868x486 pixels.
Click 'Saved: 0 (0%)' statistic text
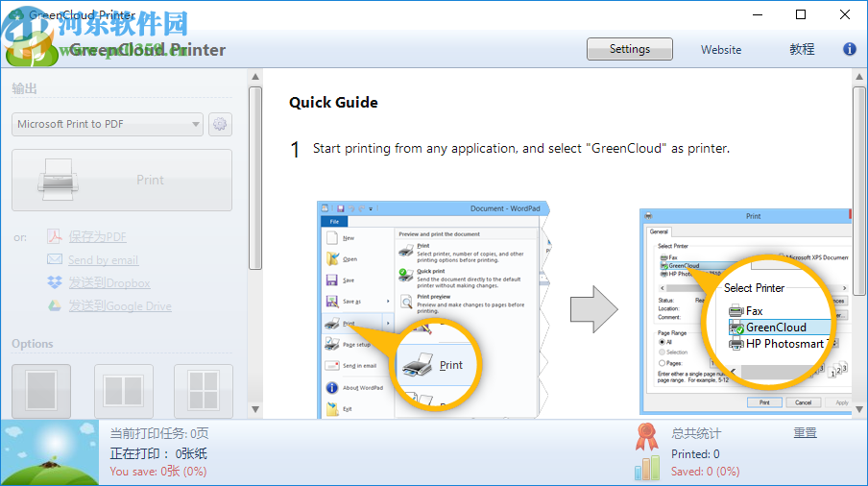coord(705,472)
